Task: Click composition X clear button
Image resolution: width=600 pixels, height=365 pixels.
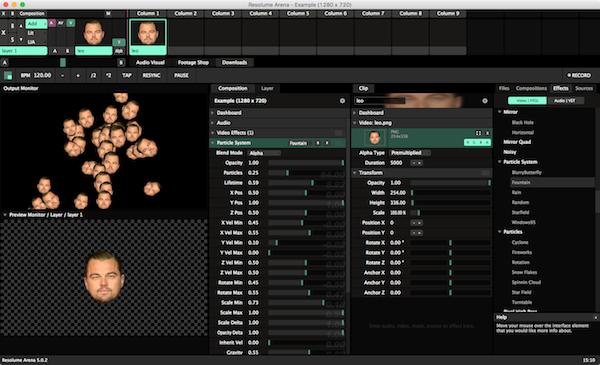Action: [3, 14]
